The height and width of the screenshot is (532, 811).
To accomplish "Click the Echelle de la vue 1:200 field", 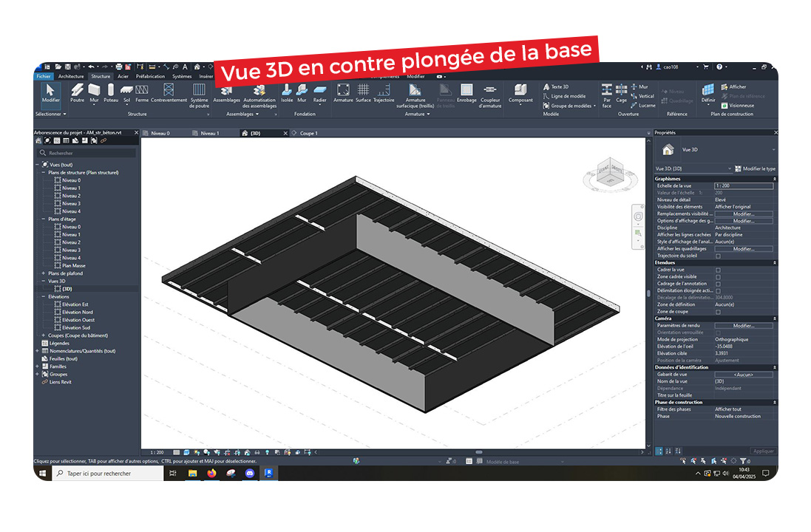I will (x=744, y=186).
